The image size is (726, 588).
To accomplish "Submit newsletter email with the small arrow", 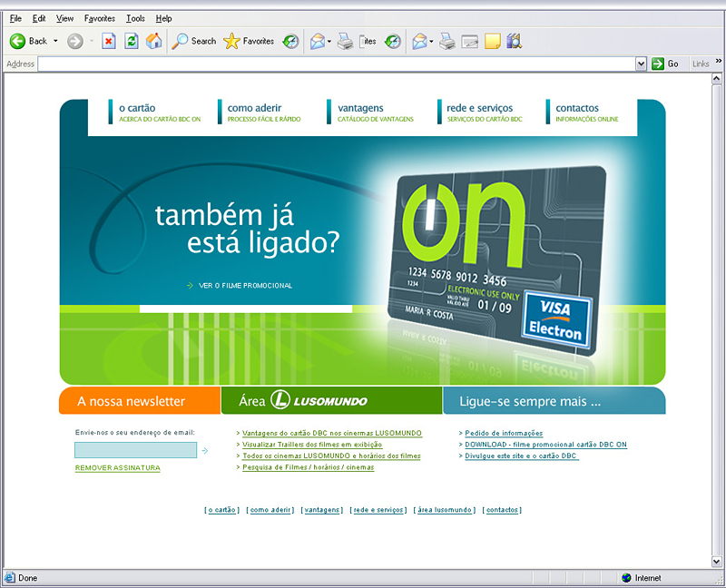I will pyautogui.click(x=205, y=450).
